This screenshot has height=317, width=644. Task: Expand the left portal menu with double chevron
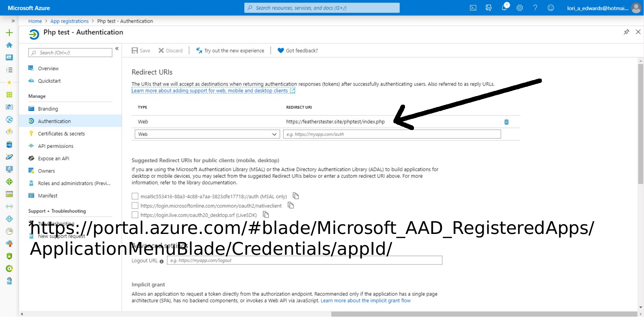pos(13,21)
